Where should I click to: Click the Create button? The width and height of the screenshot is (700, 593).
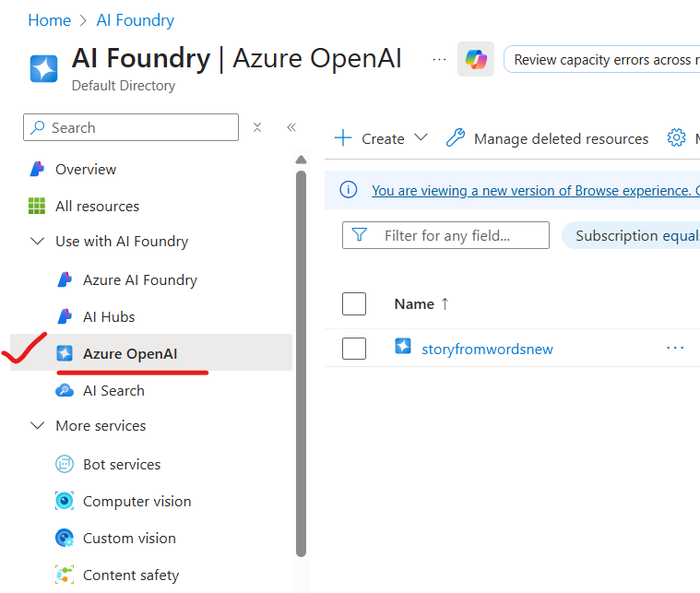click(381, 138)
